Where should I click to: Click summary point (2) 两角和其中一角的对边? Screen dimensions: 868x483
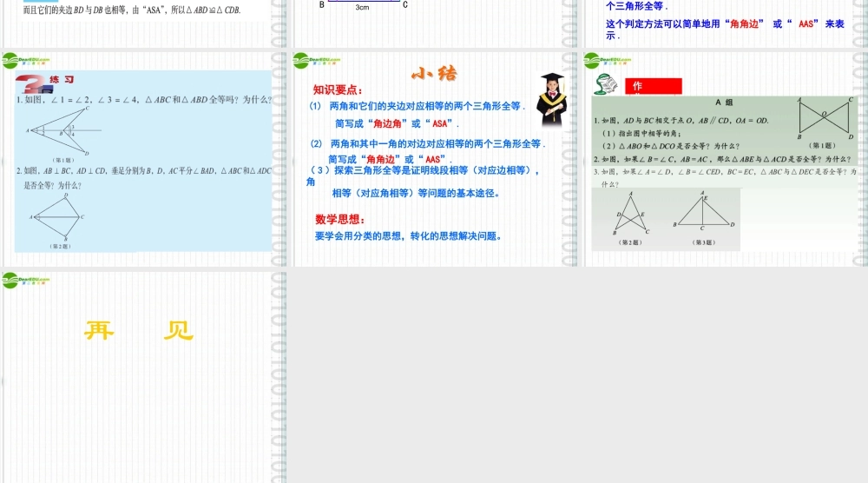[x=428, y=143]
